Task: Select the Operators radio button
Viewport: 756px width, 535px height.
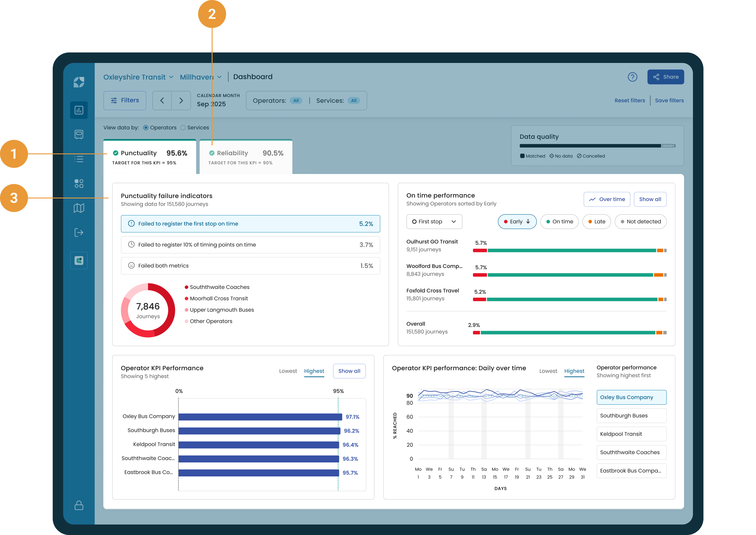Action: tap(146, 128)
